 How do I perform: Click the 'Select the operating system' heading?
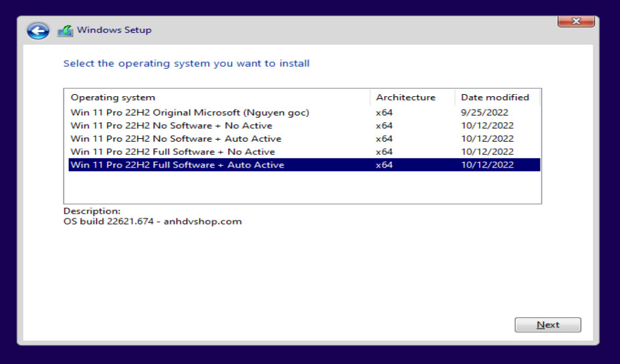pos(186,63)
